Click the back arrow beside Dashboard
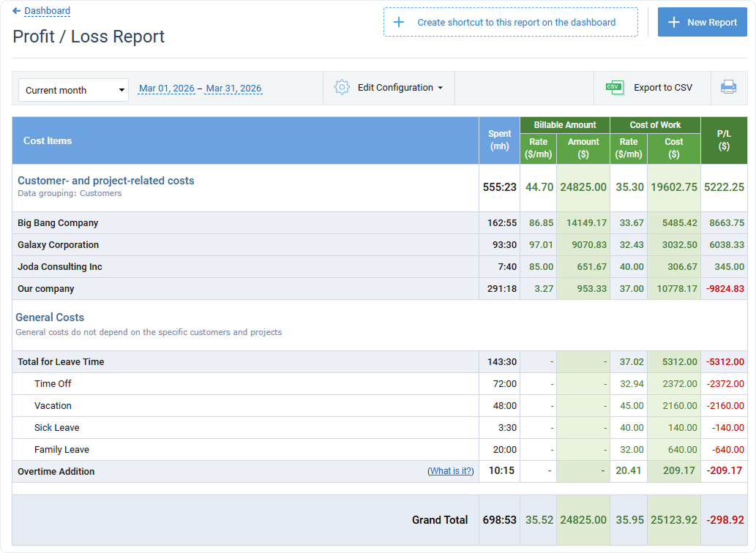 tap(16, 11)
